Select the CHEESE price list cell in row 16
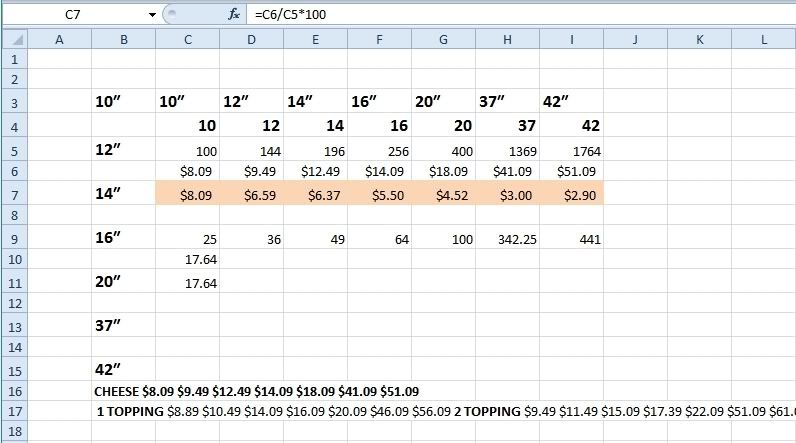 (x=256, y=391)
